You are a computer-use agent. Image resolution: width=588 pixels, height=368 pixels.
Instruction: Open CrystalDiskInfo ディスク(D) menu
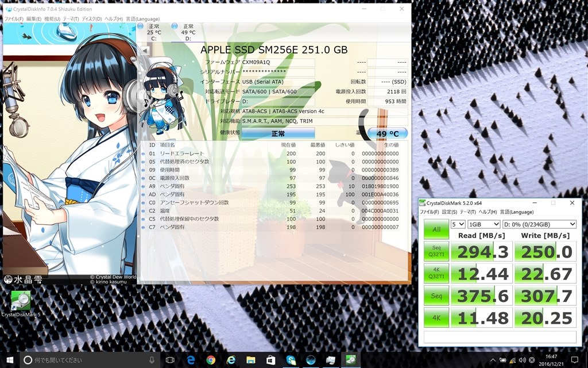pyautogui.click(x=91, y=19)
